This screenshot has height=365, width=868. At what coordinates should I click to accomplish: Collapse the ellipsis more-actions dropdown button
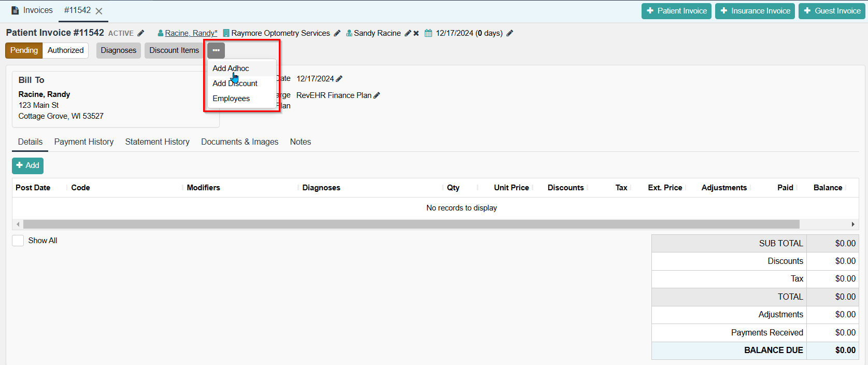(216, 50)
